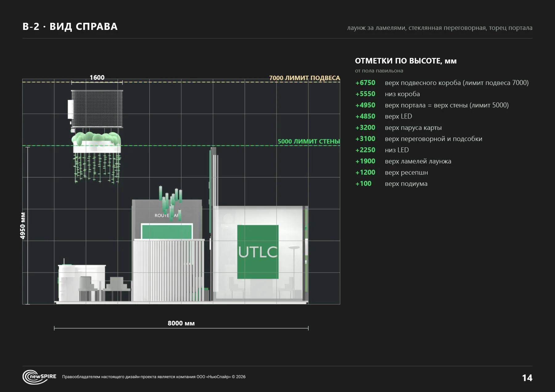The width and height of the screenshot is (555, 392).
Task: Click the subtitle beginning "лаунж за ламелями"
Action: [x=440, y=28]
